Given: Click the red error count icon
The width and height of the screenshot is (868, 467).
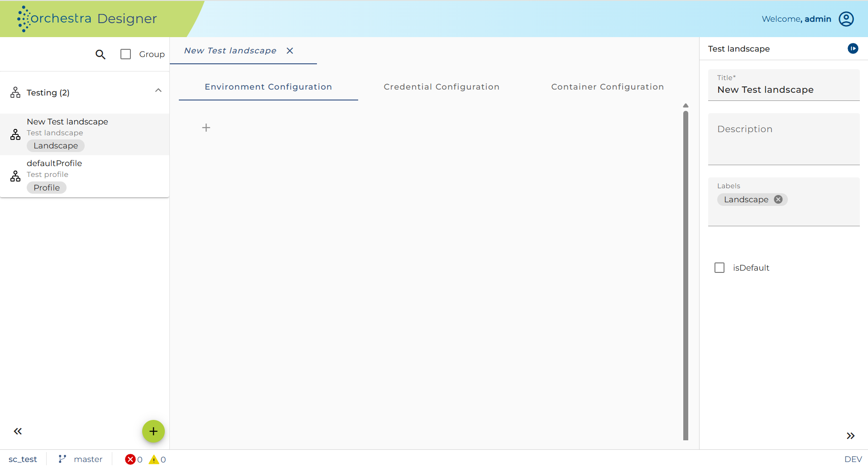Looking at the screenshot, I should click(x=130, y=459).
